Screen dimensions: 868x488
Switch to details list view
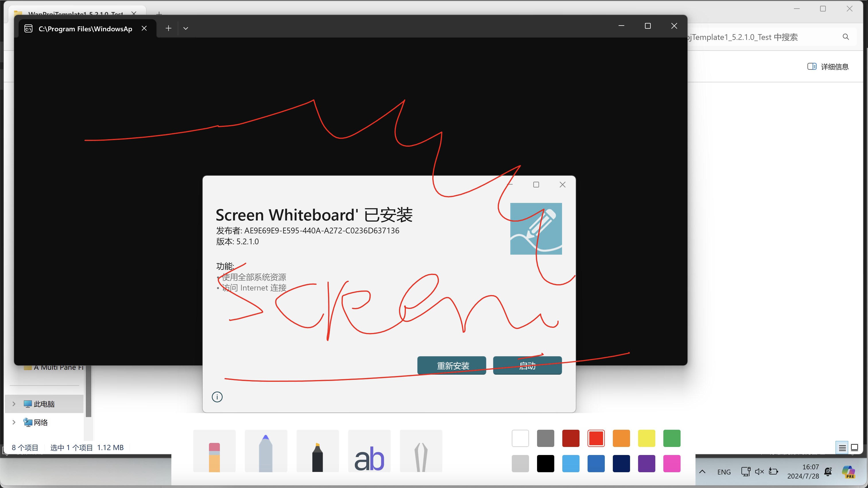(x=842, y=448)
